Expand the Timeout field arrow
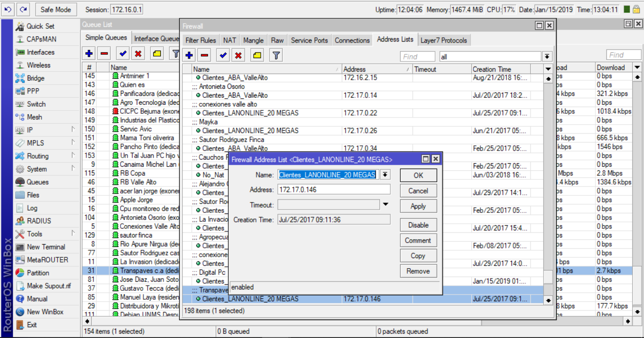Image resolution: width=644 pixels, height=338 pixels. [385, 205]
